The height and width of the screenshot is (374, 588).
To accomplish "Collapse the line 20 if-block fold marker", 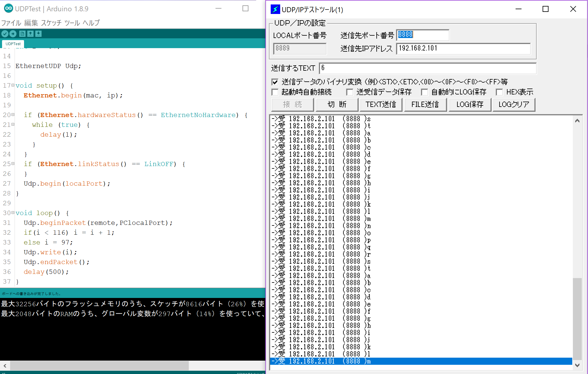I will click(x=13, y=115).
